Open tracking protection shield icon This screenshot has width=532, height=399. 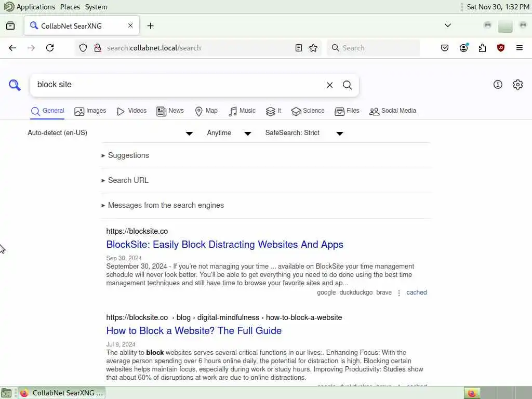coord(83,48)
